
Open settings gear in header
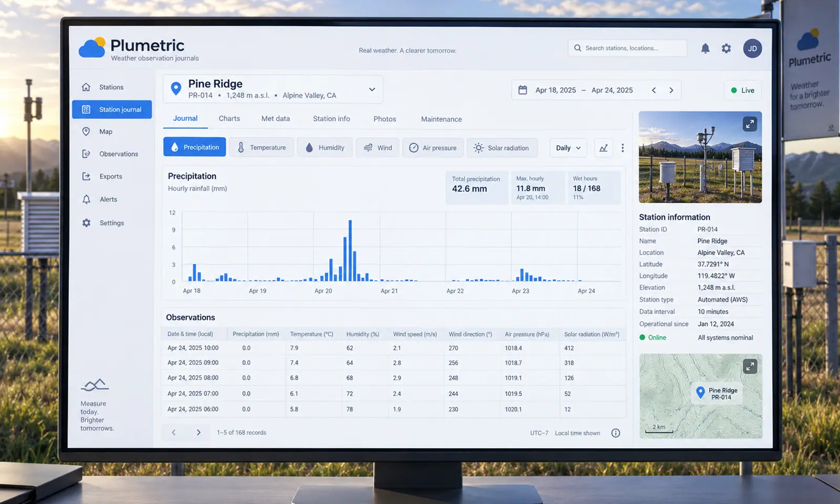[726, 48]
